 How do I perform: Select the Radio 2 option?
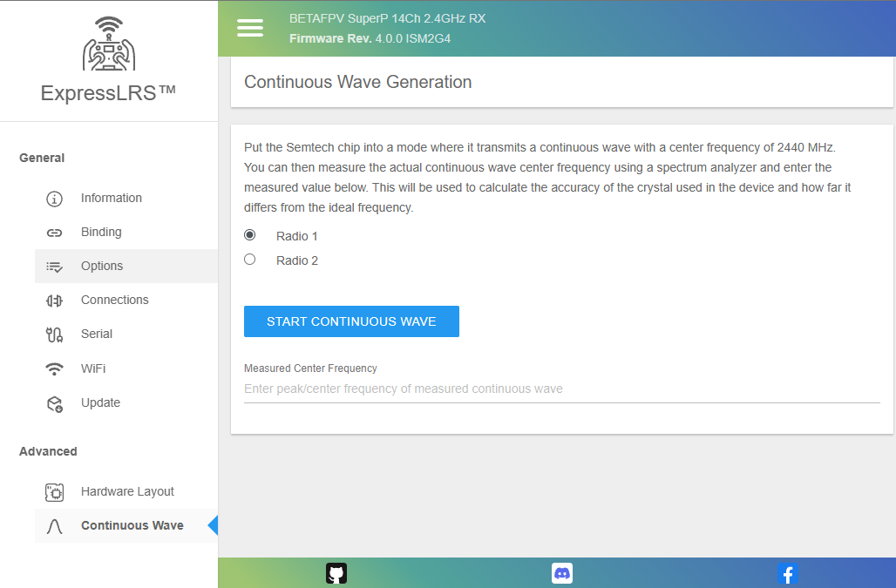click(250, 260)
